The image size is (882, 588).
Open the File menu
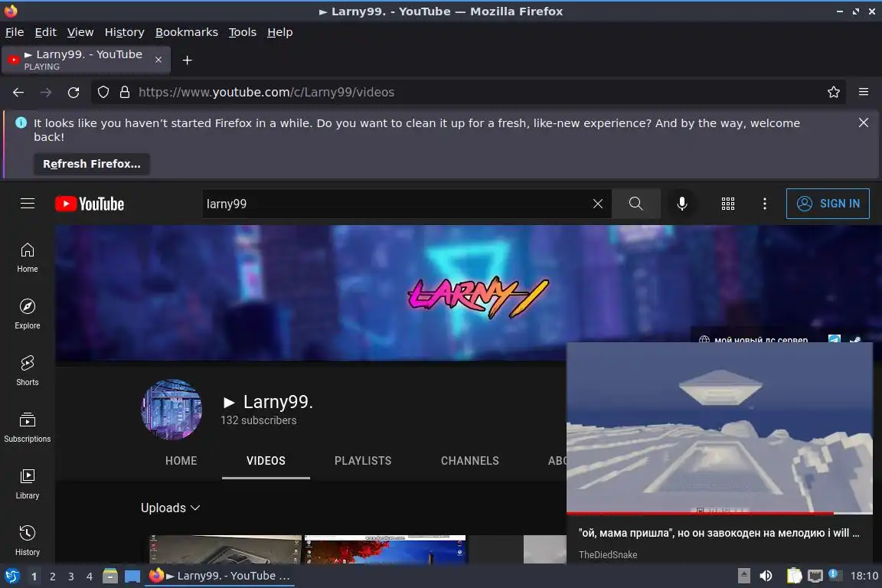click(x=15, y=32)
